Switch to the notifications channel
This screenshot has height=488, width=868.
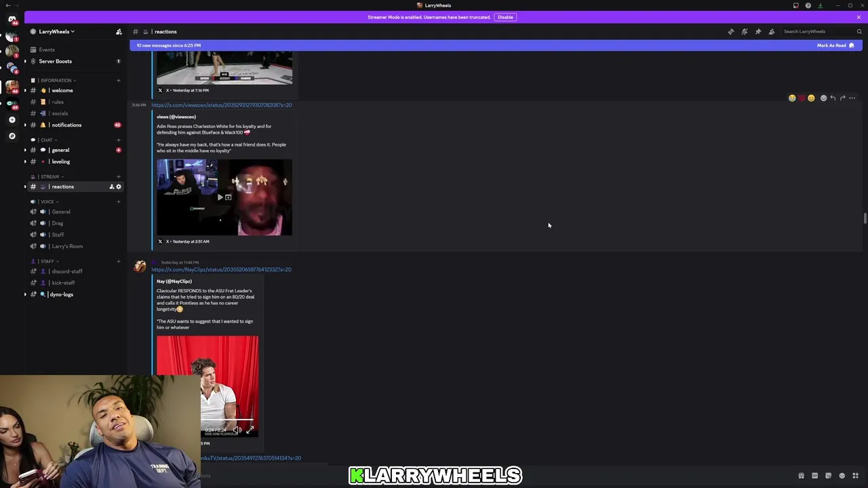[75, 125]
